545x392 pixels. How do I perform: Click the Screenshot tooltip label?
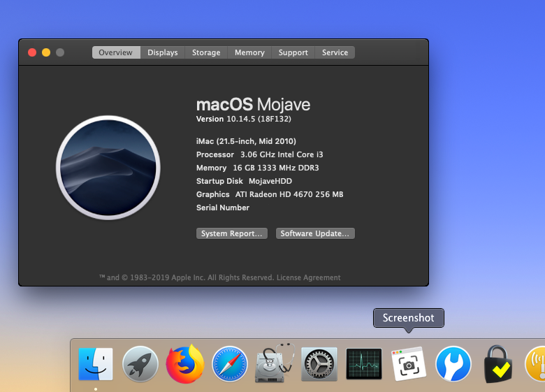click(409, 318)
